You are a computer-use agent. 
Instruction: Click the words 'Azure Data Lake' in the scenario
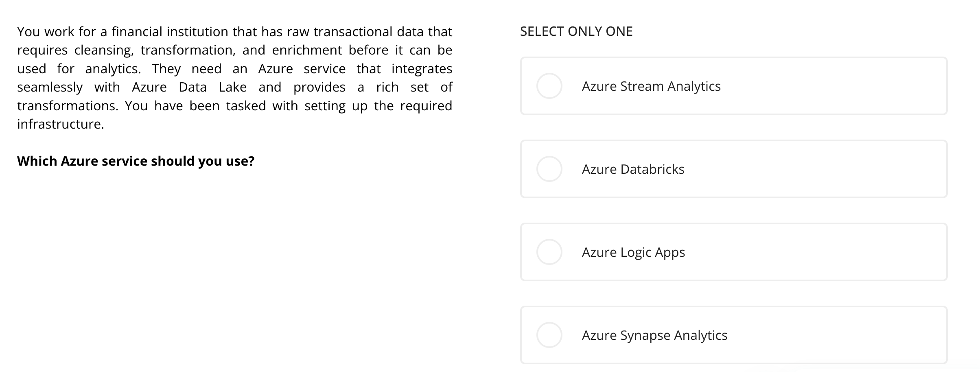pos(189,87)
